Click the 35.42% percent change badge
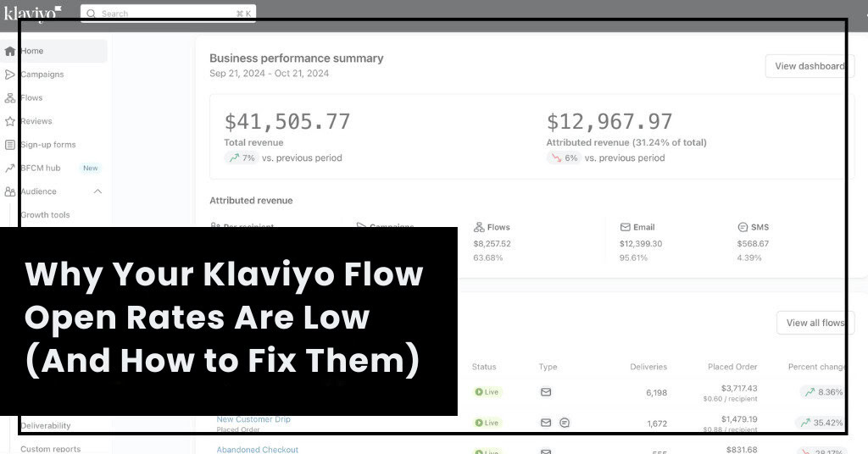The height and width of the screenshot is (454, 868). 821,423
